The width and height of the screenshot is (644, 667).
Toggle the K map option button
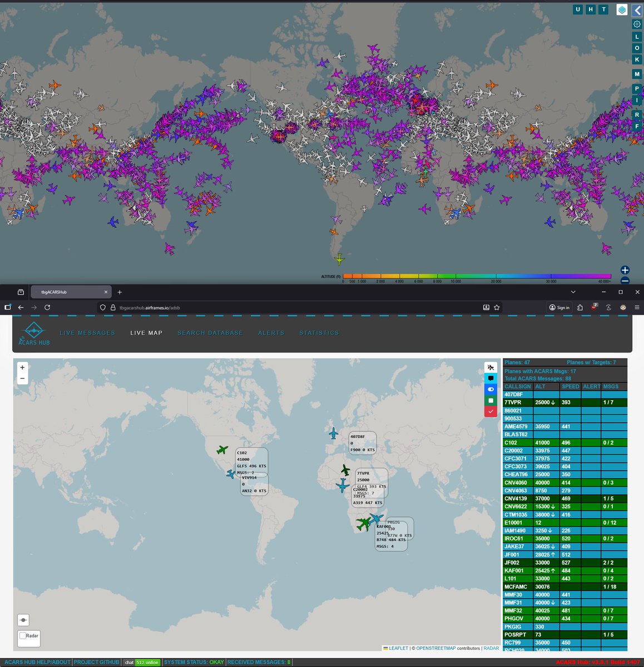coord(637,59)
